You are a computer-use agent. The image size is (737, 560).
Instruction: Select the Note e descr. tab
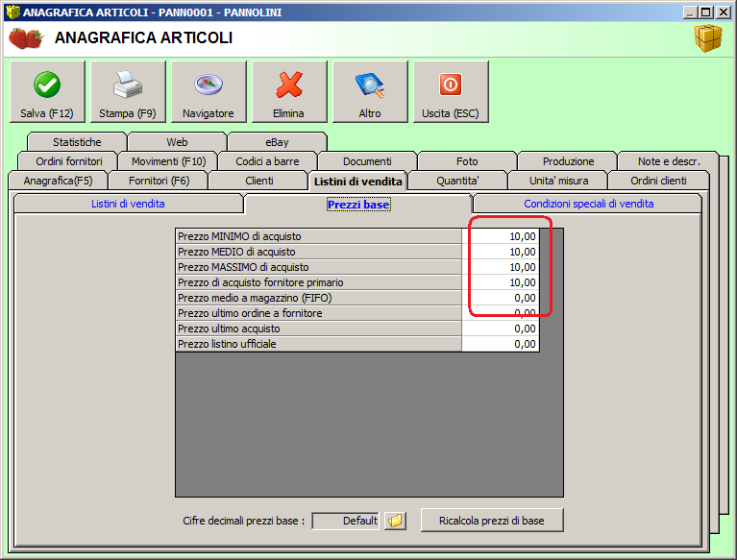click(x=669, y=161)
